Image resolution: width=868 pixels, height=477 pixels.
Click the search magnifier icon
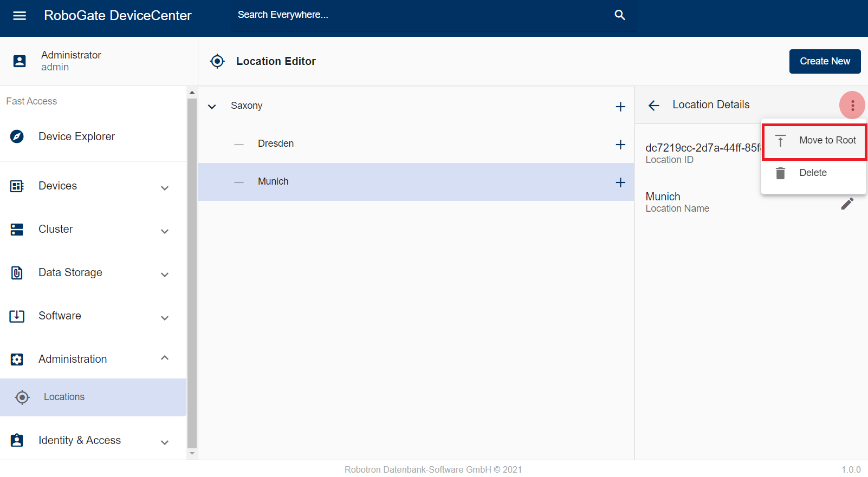pyautogui.click(x=620, y=15)
